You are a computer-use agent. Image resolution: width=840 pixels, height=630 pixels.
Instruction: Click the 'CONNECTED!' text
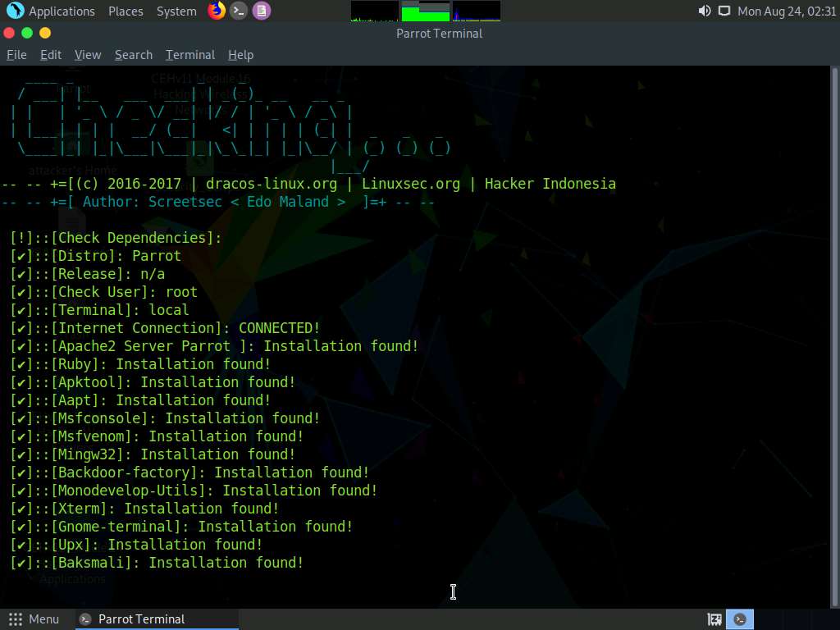(x=279, y=328)
